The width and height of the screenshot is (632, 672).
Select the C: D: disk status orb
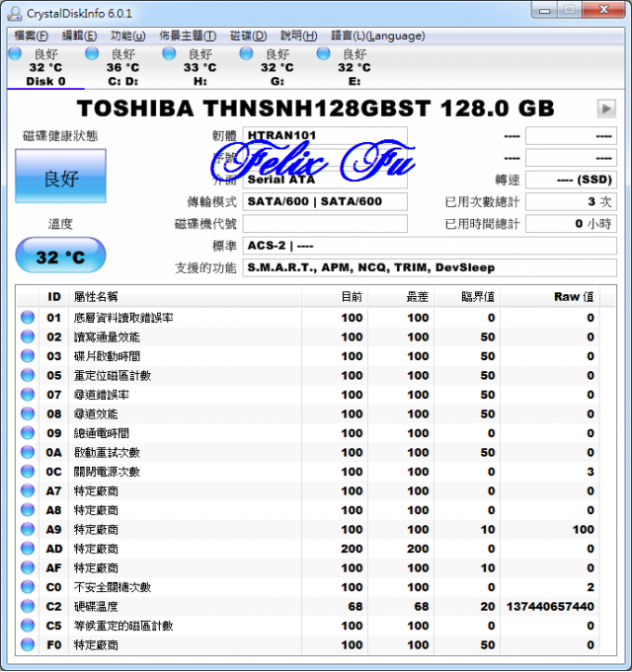[92, 53]
